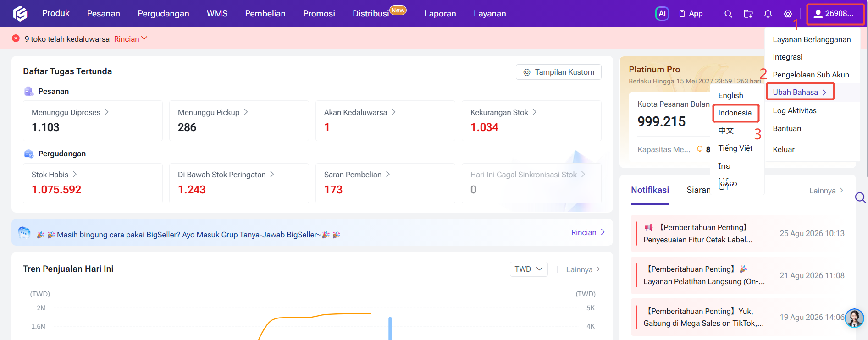Open the AI assistant icon
The height and width of the screenshot is (340, 868).
[662, 14]
